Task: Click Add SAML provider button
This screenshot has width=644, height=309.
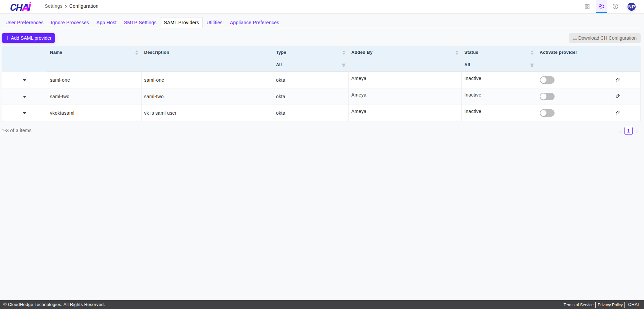Action: [x=28, y=38]
